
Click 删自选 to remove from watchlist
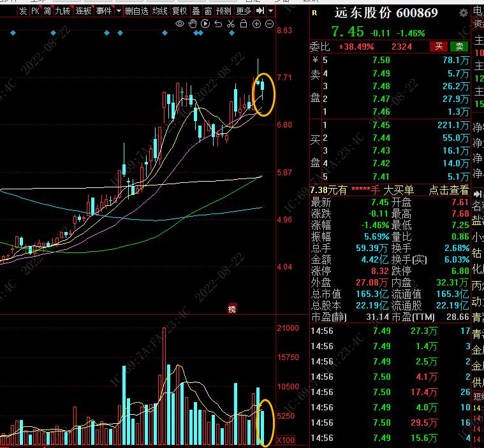pos(136,11)
